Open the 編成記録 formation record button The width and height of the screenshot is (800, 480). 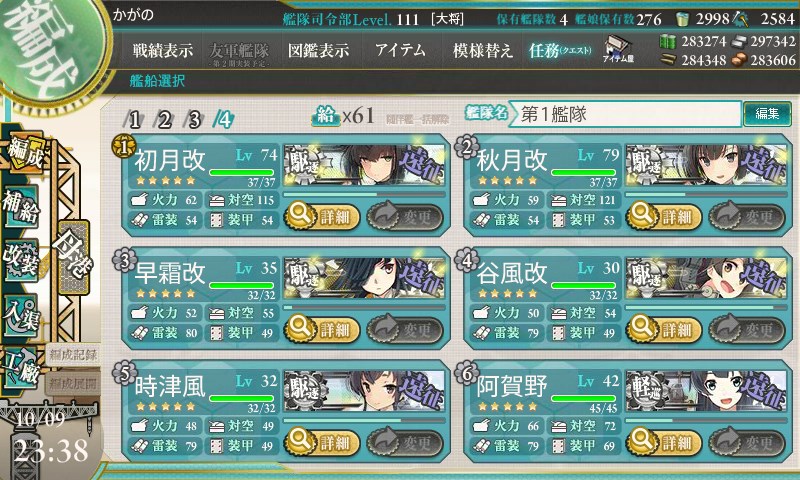72,355
